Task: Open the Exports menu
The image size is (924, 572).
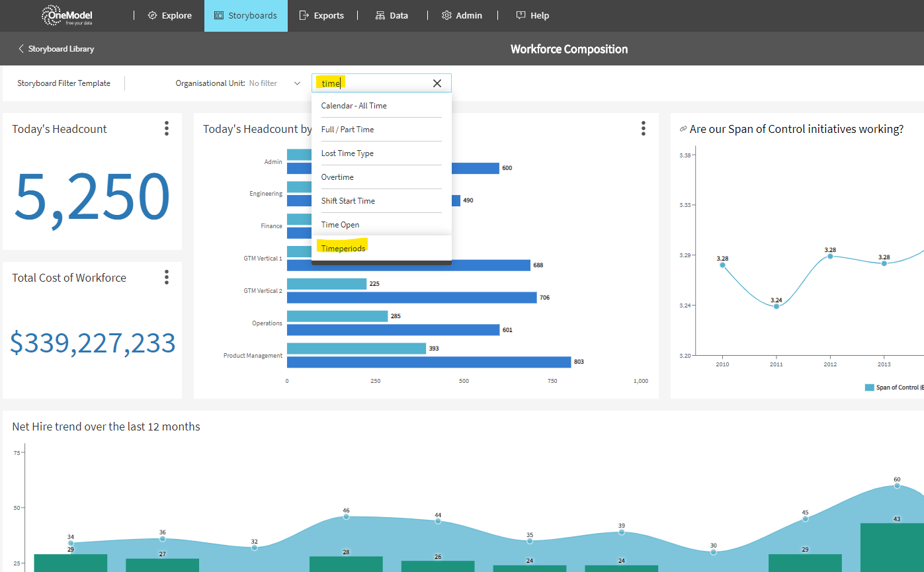Action: tap(321, 15)
